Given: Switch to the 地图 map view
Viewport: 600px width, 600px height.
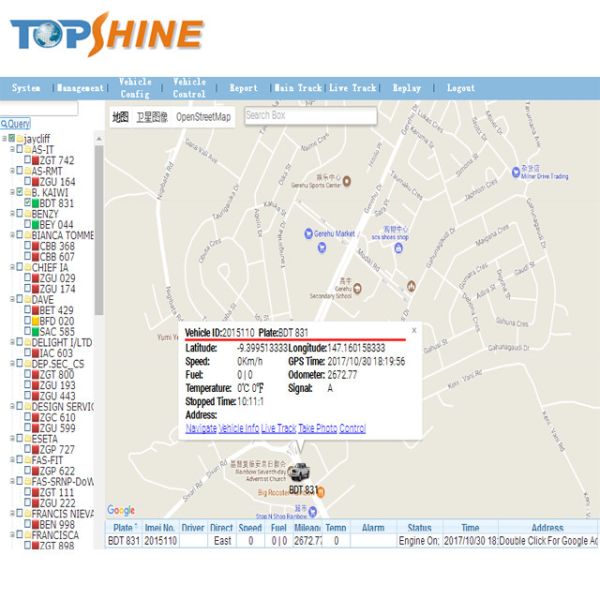Looking at the screenshot, I should [120, 117].
